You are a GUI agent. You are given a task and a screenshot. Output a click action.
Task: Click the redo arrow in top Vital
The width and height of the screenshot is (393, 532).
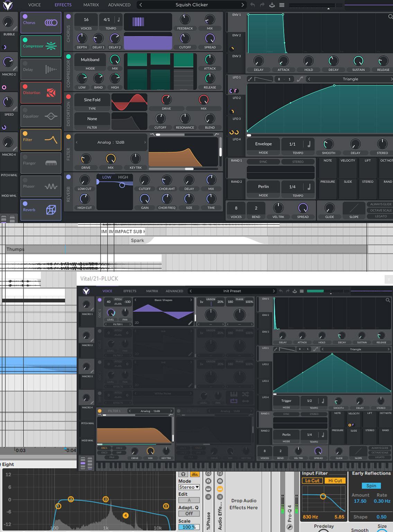click(x=262, y=5)
